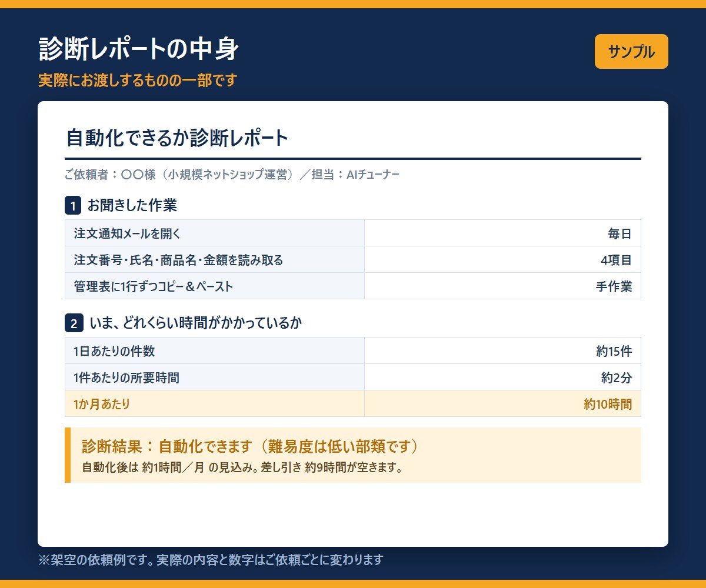This screenshot has width=706, height=588.
Task: Select the cell 管理表に1行ずつコピー＆ペースト
Action: coord(215,286)
